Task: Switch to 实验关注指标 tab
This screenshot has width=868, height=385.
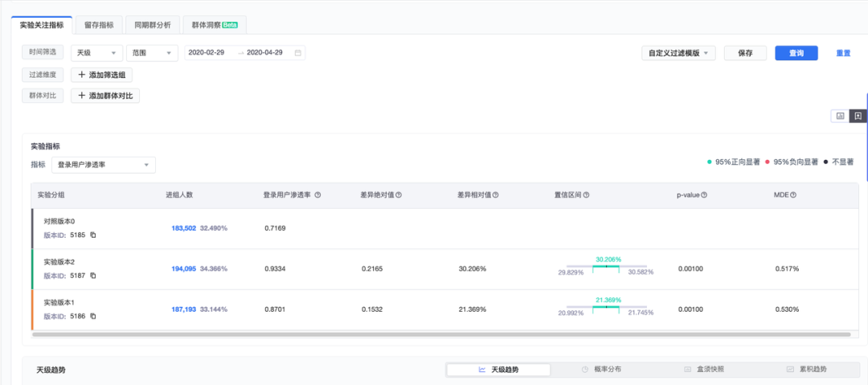Action: pyautogui.click(x=42, y=25)
